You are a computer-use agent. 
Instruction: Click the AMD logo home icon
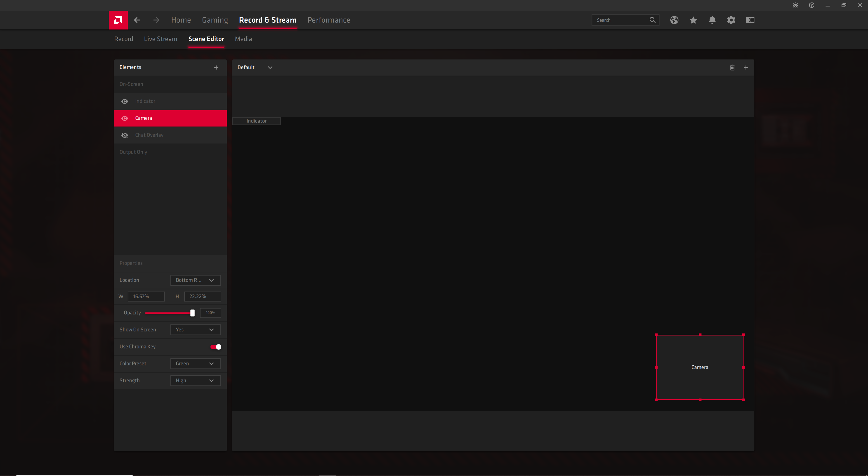[x=118, y=20]
